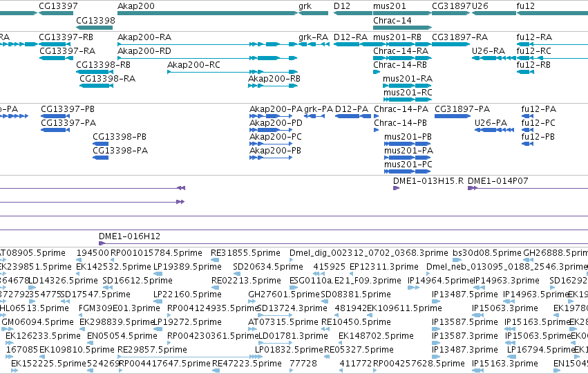Click the grk gene label
Screen dimensions: 588x374
(x=305, y=6)
